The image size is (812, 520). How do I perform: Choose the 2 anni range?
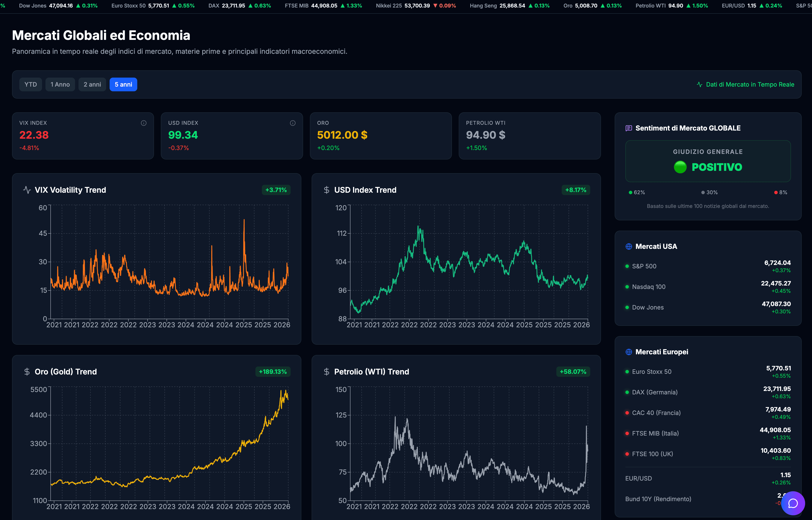(92, 84)
